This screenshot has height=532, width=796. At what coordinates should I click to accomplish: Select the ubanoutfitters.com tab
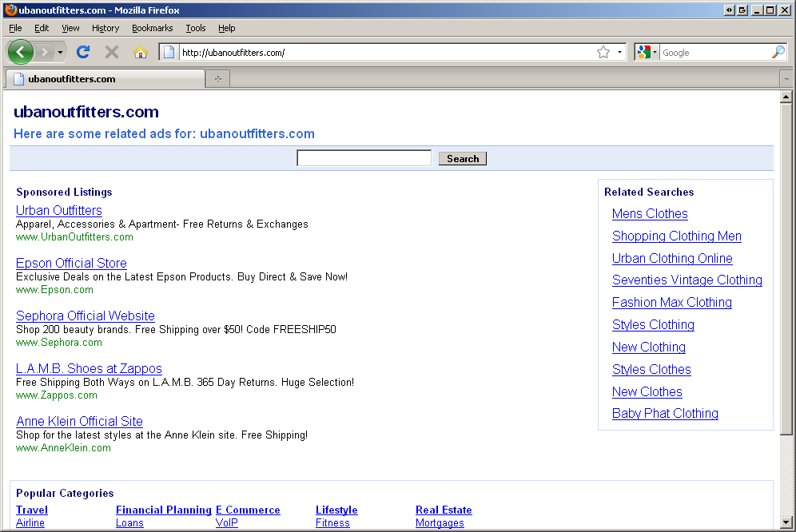coord(105,79)
